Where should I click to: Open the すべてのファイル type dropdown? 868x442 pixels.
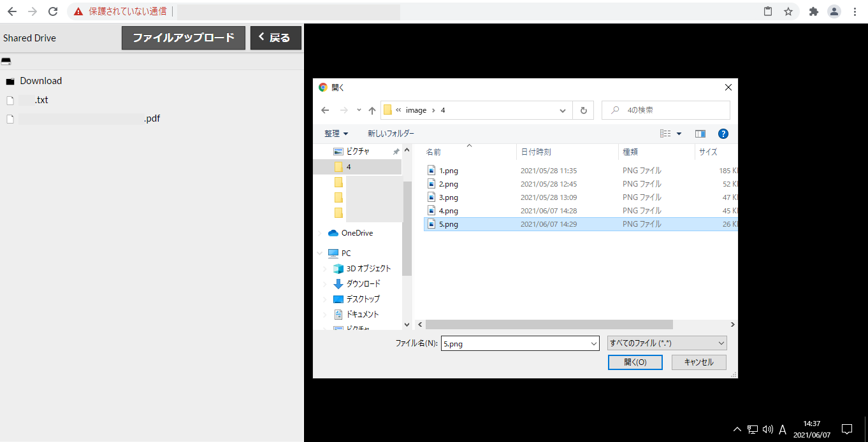(667, 343)
